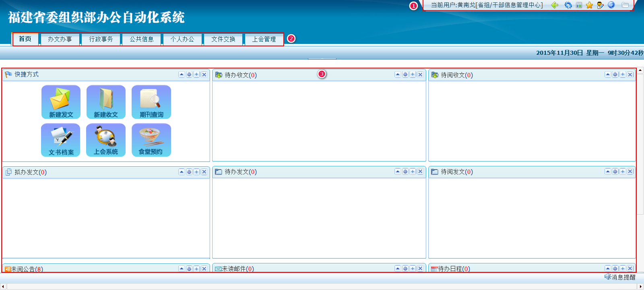This screenshot has height=290, width=644.
Task: Open the 个人办公 tab
Action: (x=182, y=39)
